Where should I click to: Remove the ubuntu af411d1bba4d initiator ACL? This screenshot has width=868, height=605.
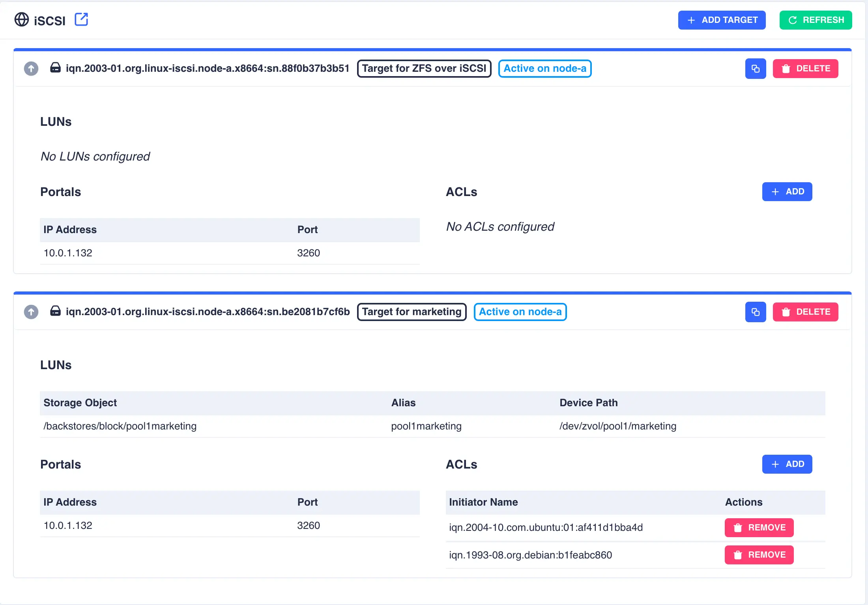tap(759, 528)
